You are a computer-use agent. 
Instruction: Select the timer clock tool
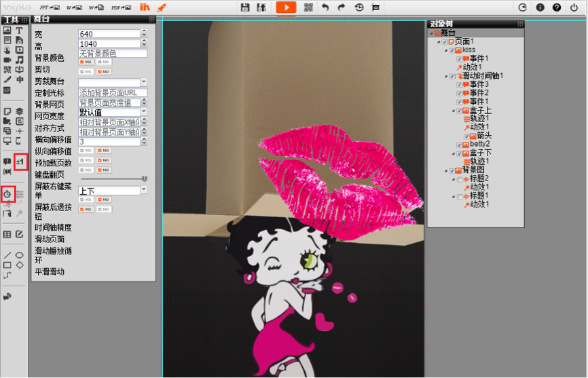(x=7, y=193)
